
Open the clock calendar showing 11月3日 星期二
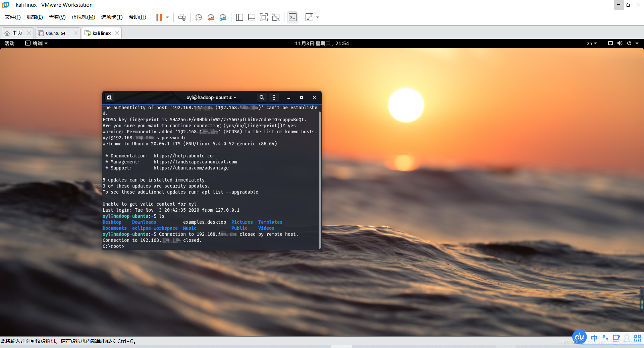point(322,44)
